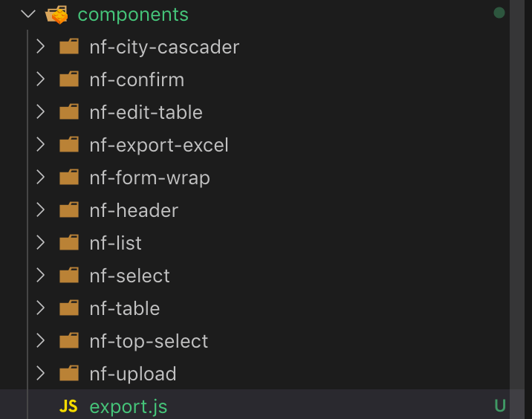Click the untracked U badge on export.js

(x=500, y=406)
